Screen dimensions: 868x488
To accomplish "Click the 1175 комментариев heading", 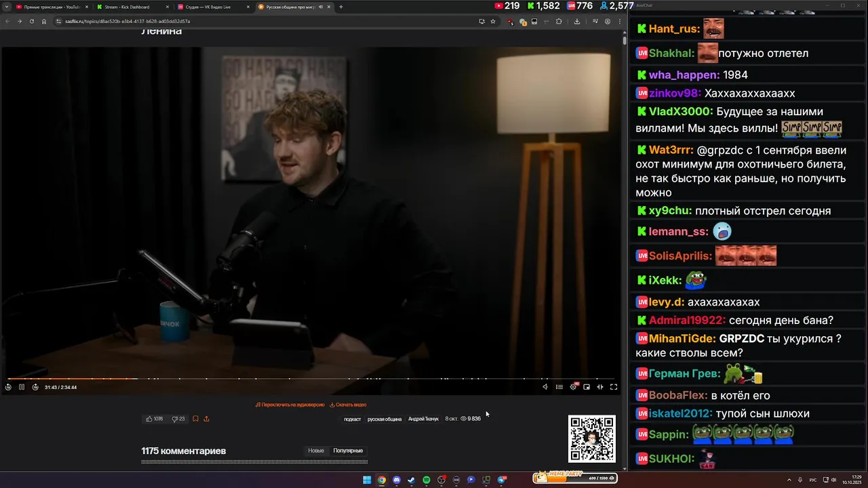I will (183, 451).
